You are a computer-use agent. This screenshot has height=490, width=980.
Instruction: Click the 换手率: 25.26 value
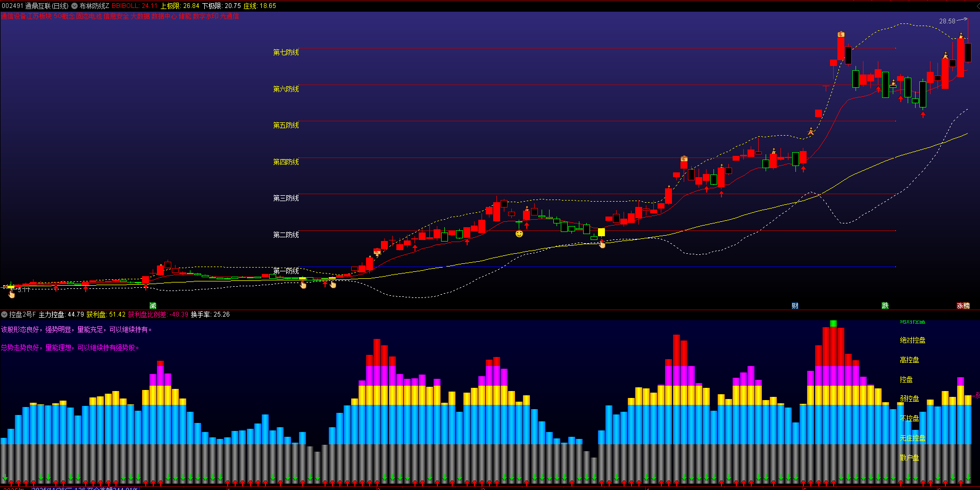[x=210, y=314]
